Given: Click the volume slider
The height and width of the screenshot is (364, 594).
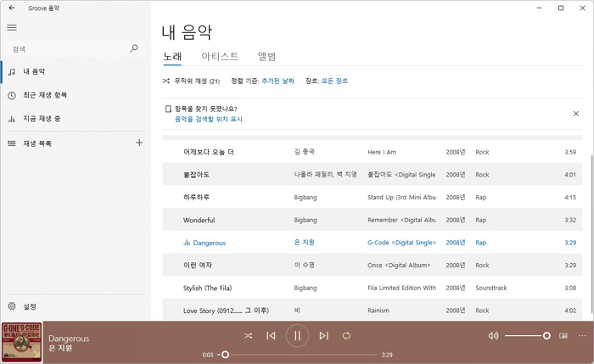Looking at the screenshot, I should (x=526, y=336).
